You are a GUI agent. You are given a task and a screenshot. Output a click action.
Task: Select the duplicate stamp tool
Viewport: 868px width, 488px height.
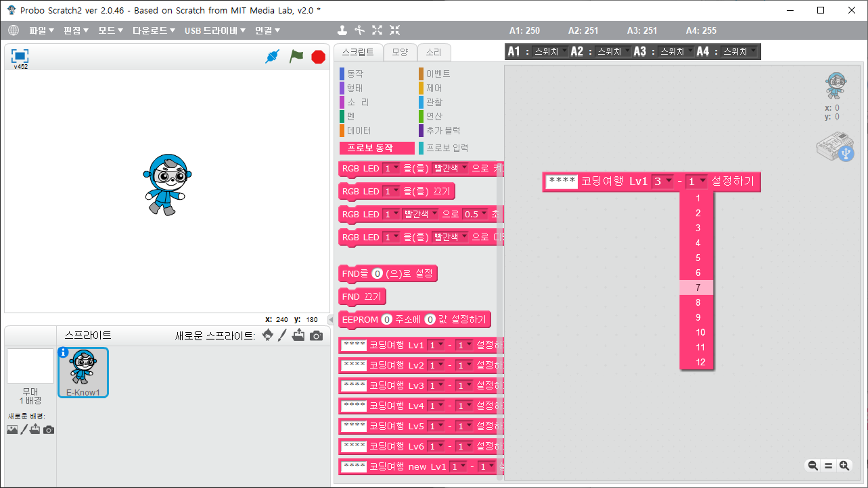[x=342, y=30]
